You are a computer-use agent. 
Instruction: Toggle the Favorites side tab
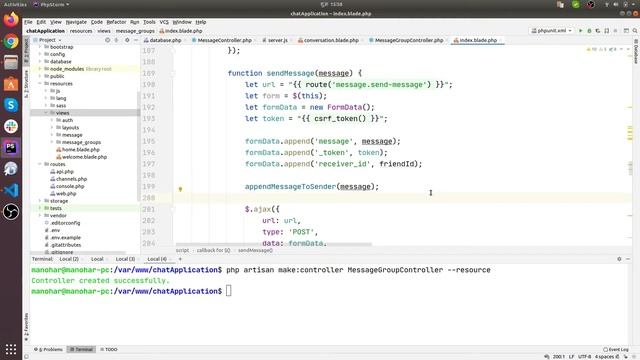pos(26,327)
